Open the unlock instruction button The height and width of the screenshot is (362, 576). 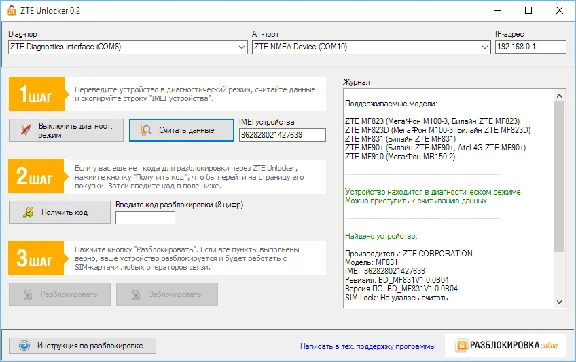pyautogui.click(x=82, y=345)
